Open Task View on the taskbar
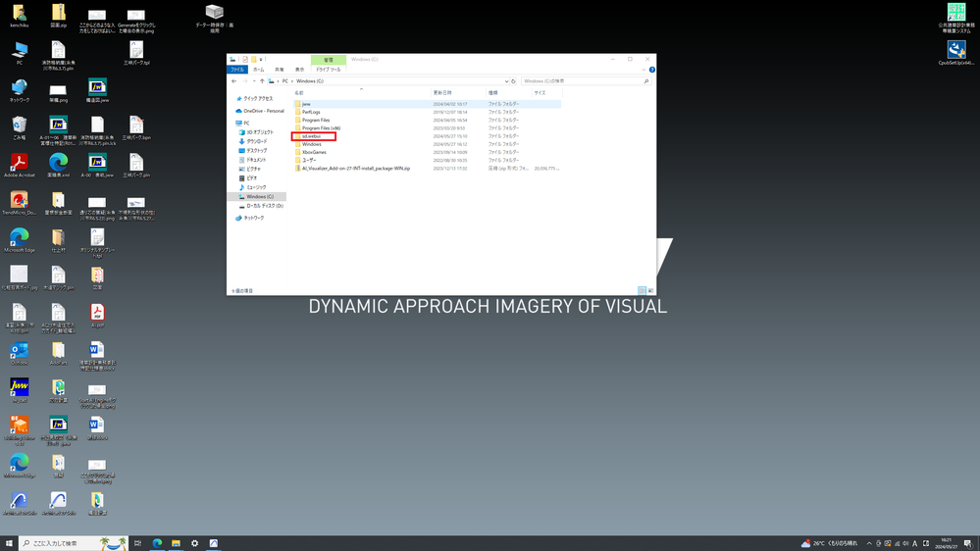This screenshot has width=980, height=551. point(137,543)
